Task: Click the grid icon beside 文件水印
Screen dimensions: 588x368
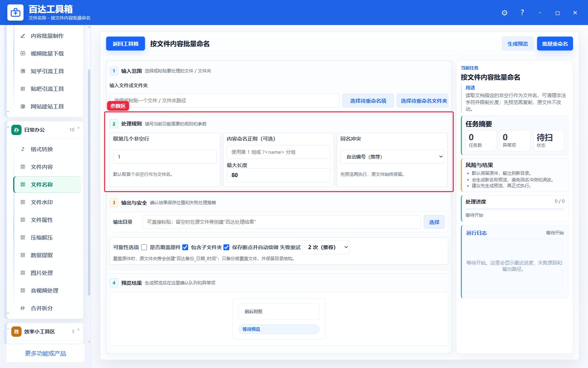Action: coord(23,202)
